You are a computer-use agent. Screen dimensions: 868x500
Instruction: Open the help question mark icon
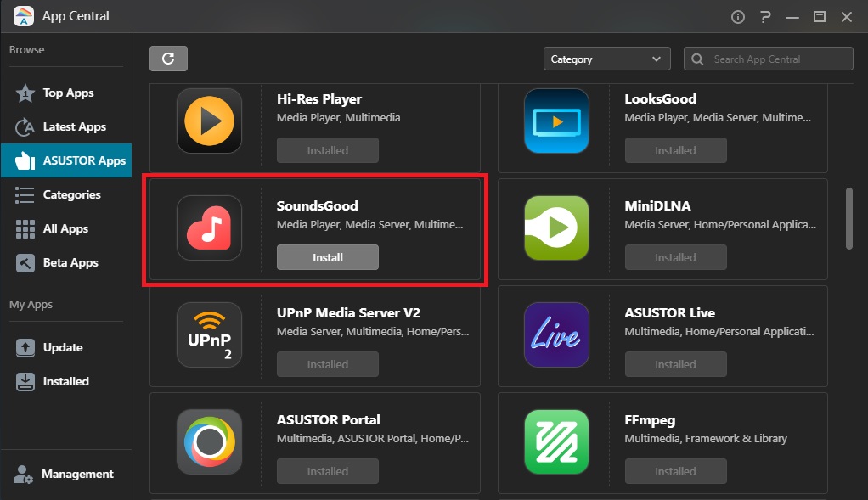(x=765, y=17)
